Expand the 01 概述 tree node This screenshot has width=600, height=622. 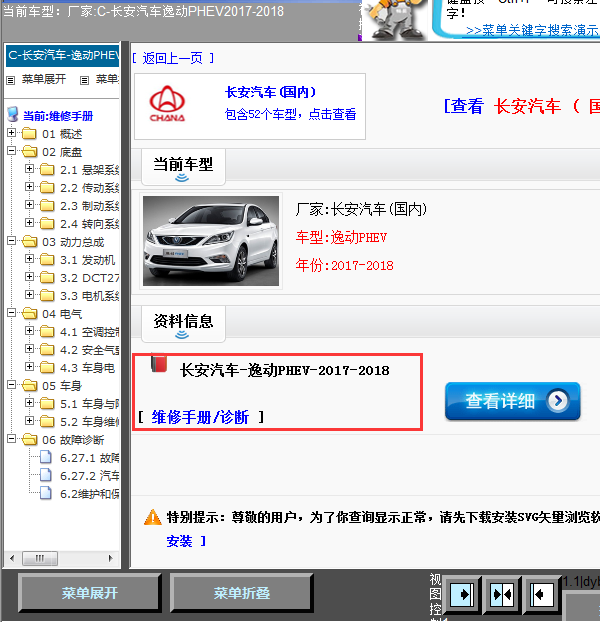coord(12,133)
